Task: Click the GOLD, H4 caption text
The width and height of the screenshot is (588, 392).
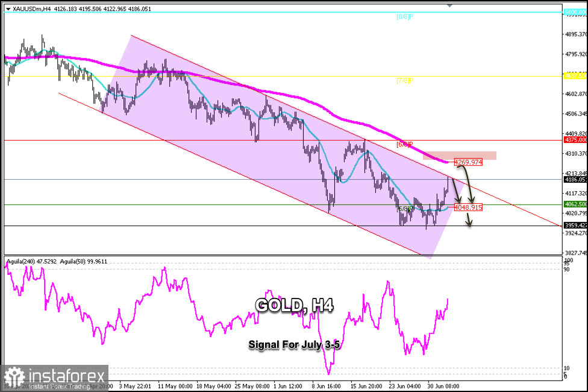Action: 295,305
